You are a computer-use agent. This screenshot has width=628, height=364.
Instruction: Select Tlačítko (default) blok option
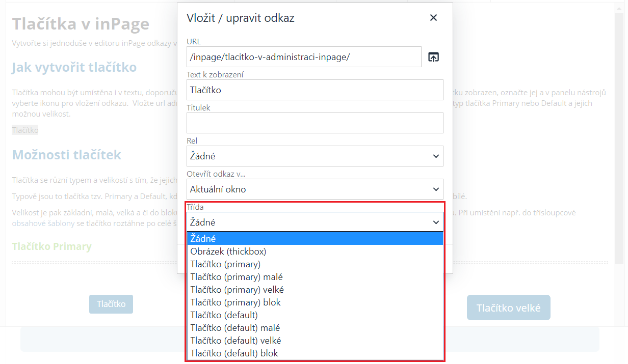click(315, 353)
